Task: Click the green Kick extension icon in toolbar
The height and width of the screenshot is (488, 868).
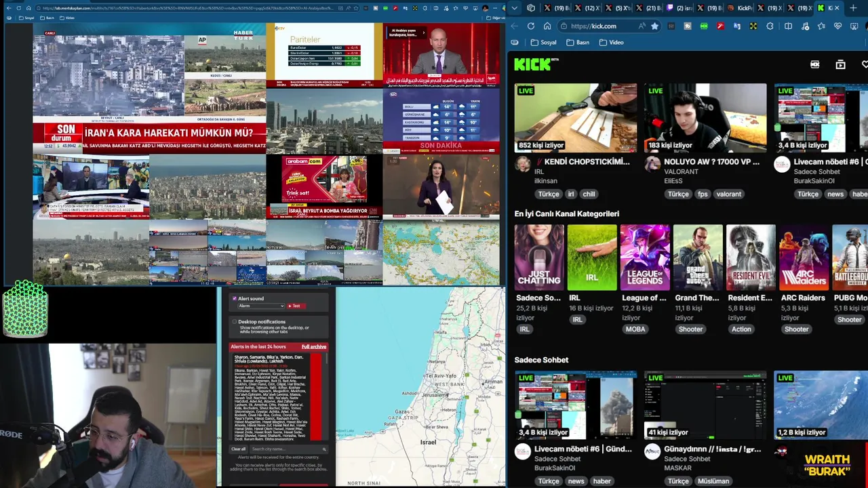Action: click(x=704, y=26)
